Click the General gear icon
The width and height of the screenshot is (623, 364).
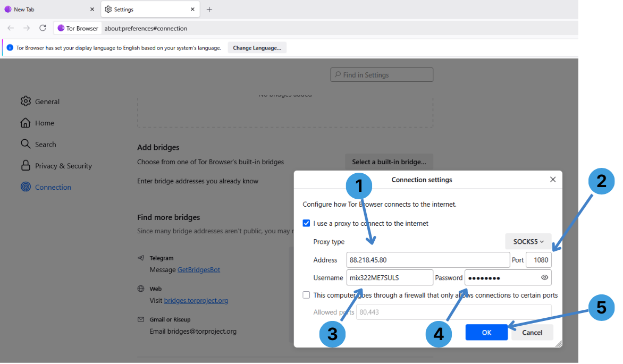coord(26,101)
